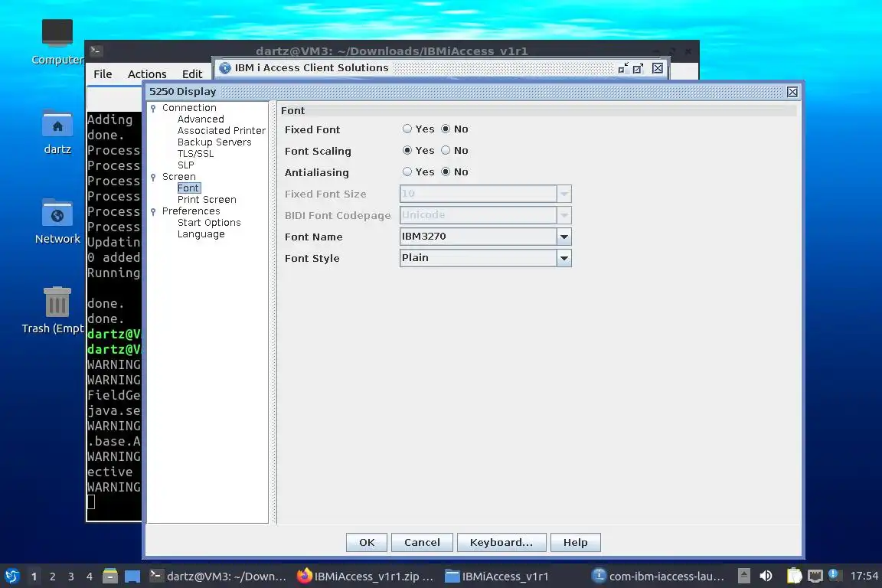Click the OK button

point(366,542)
